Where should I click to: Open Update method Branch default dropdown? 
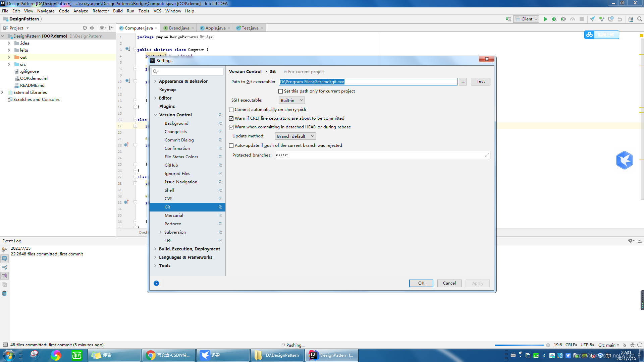click(295, 136)
